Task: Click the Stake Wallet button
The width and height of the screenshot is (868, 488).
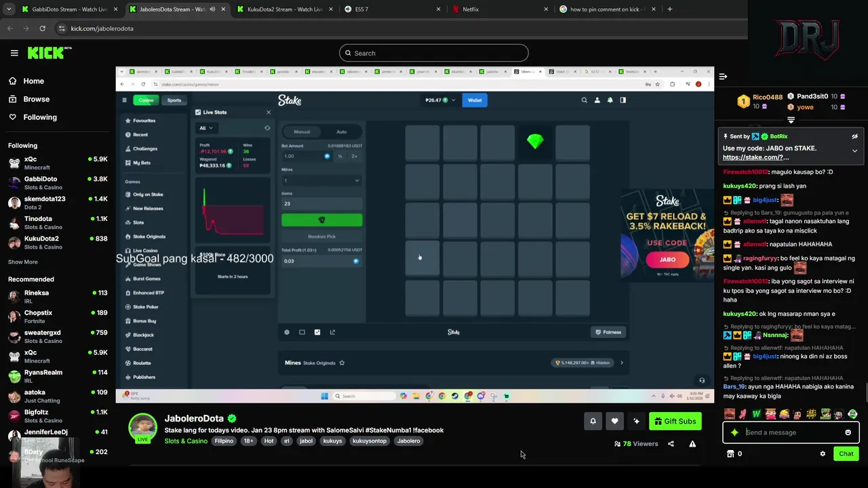Action: (x=475, y=100)
